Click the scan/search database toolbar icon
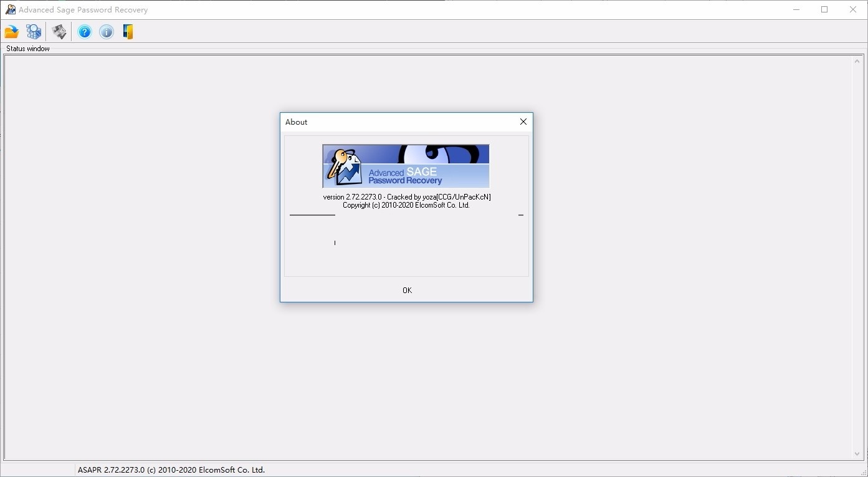Image resolution: width=868 pixels, height=477 pixels. [34, 32]
